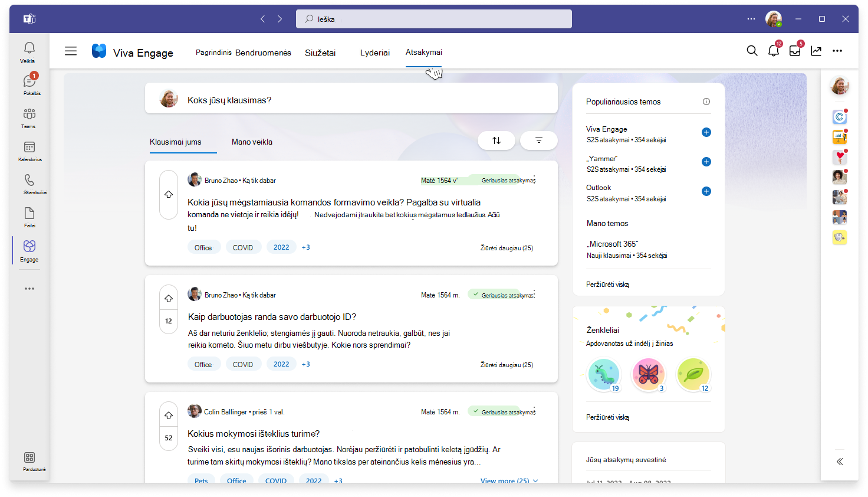The width and height of the screenshot is (868, 497).
Task: Open the Parduotuvė app store
Action: [x=32, y=461]
